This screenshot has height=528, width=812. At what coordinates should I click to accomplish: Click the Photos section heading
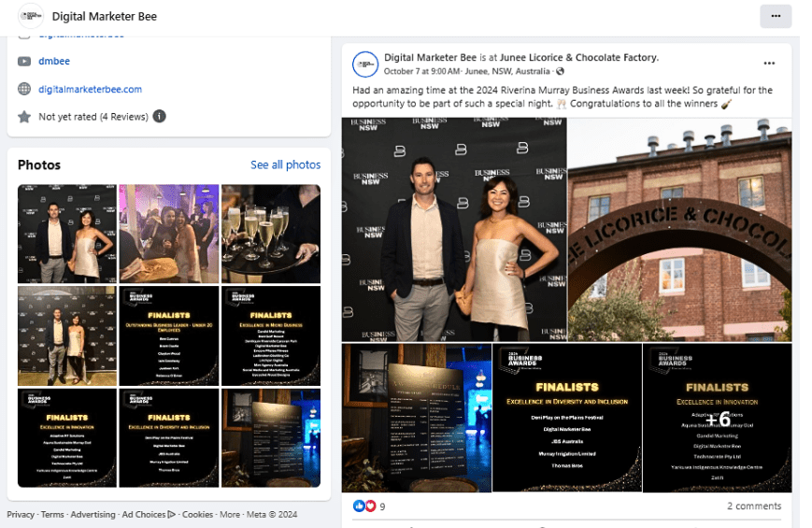tap(39, 164)
